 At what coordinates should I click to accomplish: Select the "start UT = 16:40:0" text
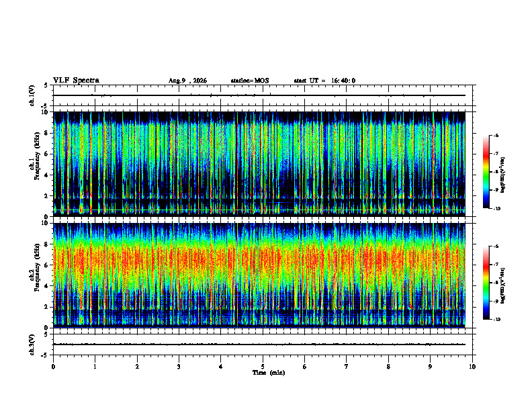click(324, 81)
